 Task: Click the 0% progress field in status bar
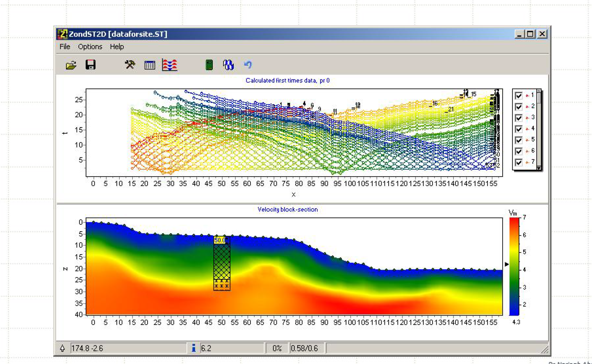pos(277,348)
